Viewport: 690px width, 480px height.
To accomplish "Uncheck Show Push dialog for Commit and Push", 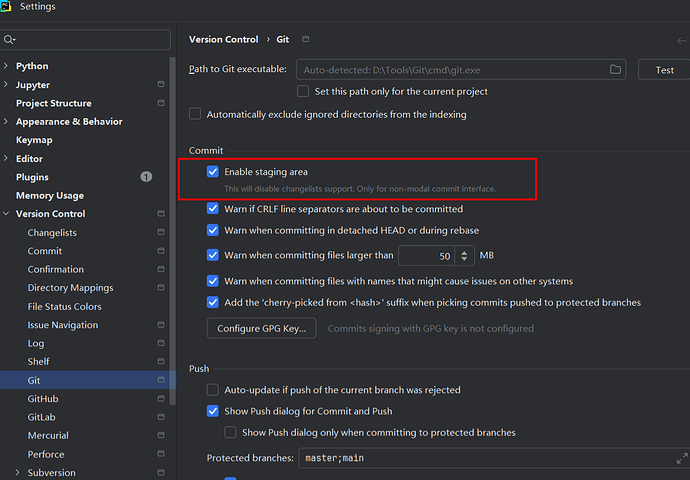I will (213, 411).
